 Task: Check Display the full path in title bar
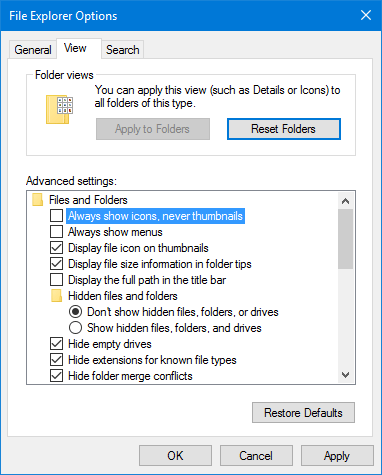(x=57, y=280)
